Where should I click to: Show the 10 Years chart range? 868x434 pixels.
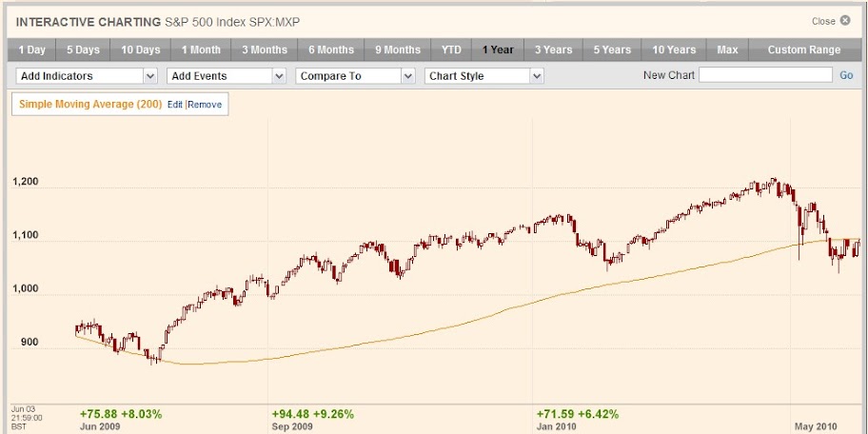[x=673, y=49]
